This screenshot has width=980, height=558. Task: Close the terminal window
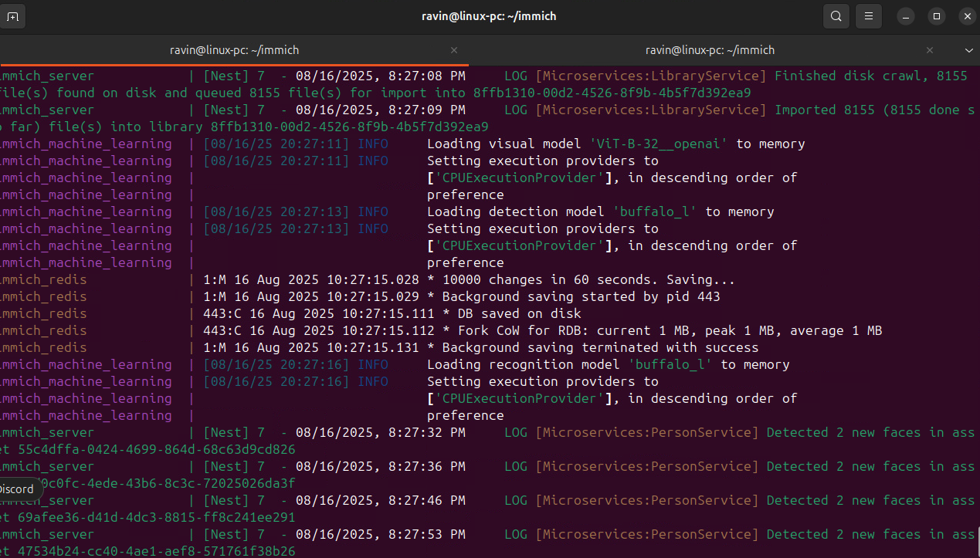click(x=968, y=16)
